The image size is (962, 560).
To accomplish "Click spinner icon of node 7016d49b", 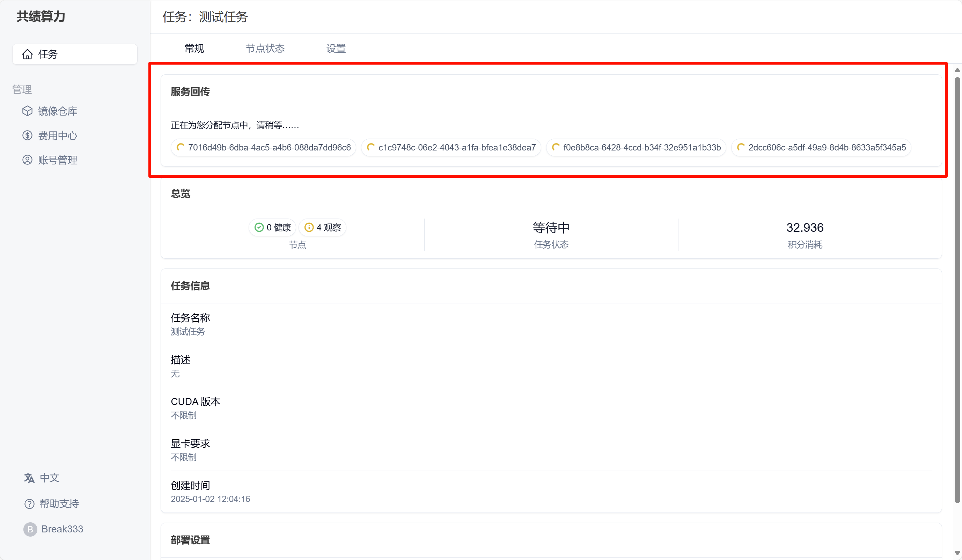I will [180, 147].
